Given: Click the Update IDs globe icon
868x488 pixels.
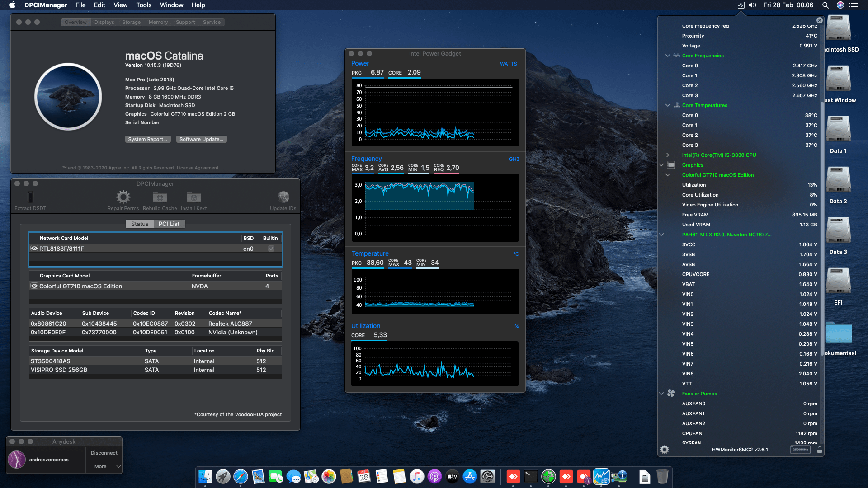Looking at the screenshot, I should tap(283, 197).
